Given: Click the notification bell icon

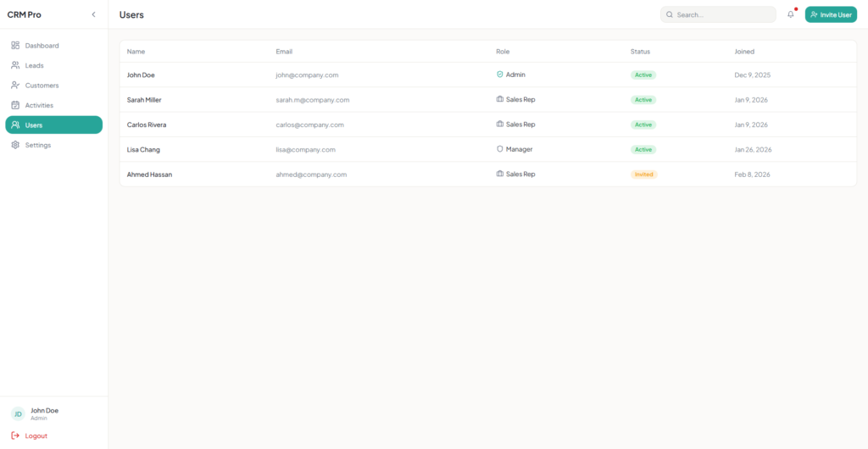Looking at the screenshot, I should pos(791,14).
